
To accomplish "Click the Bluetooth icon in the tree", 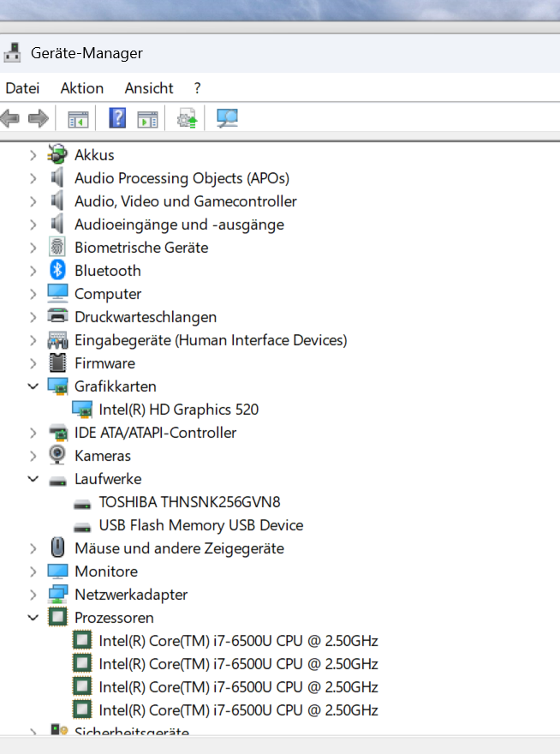I will [57, 270].
